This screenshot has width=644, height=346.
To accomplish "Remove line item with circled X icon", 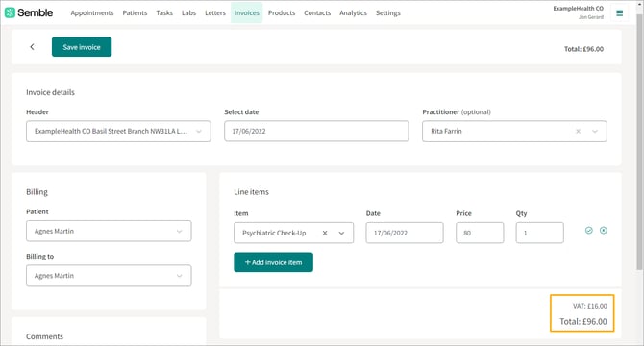I will 604,231.
